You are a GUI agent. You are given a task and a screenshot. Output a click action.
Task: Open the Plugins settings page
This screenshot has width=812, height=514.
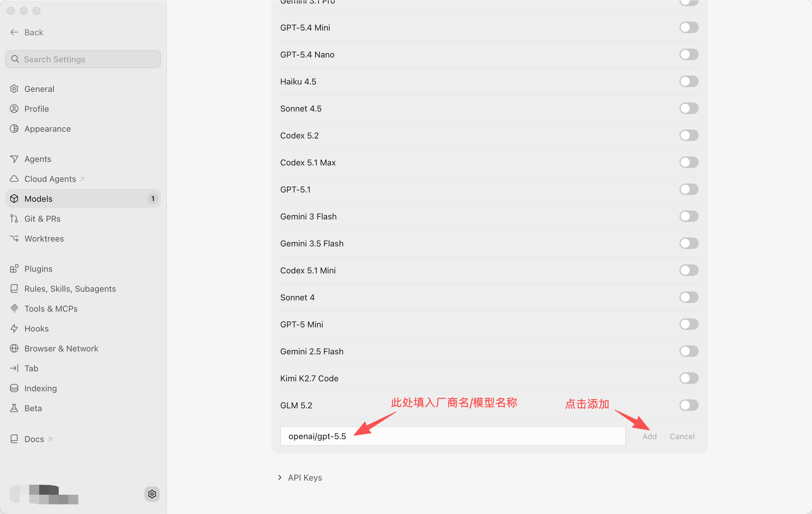click(x=83, y=269)
